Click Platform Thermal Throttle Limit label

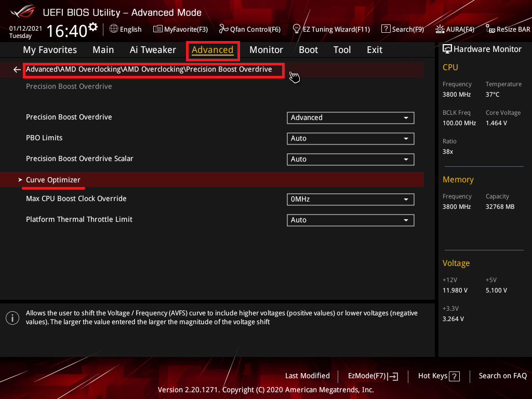79,219
